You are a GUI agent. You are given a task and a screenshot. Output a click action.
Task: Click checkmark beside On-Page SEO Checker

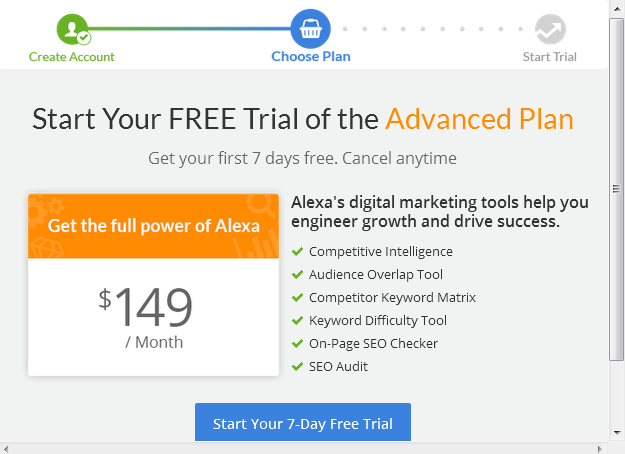297,344
